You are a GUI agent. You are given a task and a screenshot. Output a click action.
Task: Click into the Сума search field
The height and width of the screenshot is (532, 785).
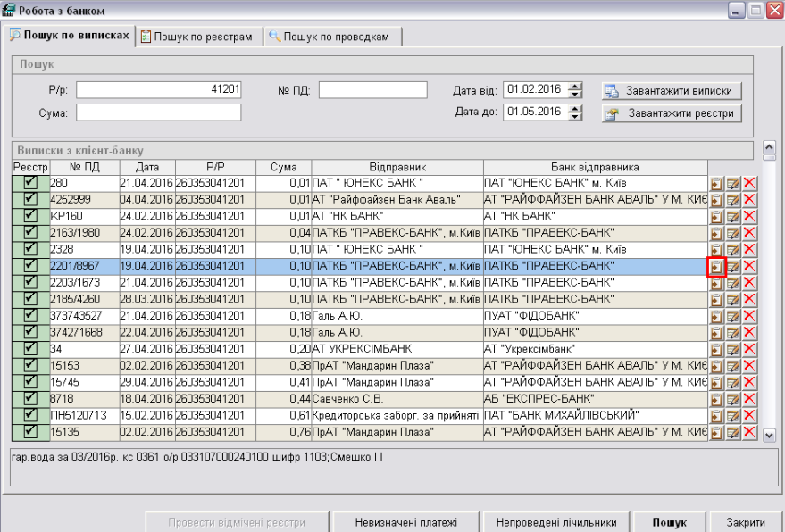(159, 112)
